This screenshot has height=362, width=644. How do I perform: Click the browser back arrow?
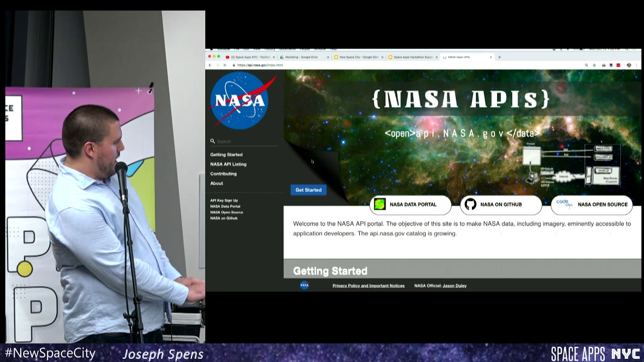pos(210,65)
